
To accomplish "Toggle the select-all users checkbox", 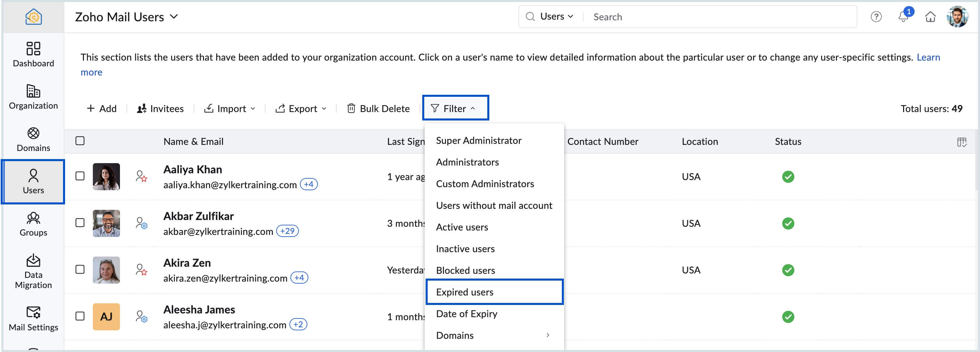I will (x=80, y=141).
